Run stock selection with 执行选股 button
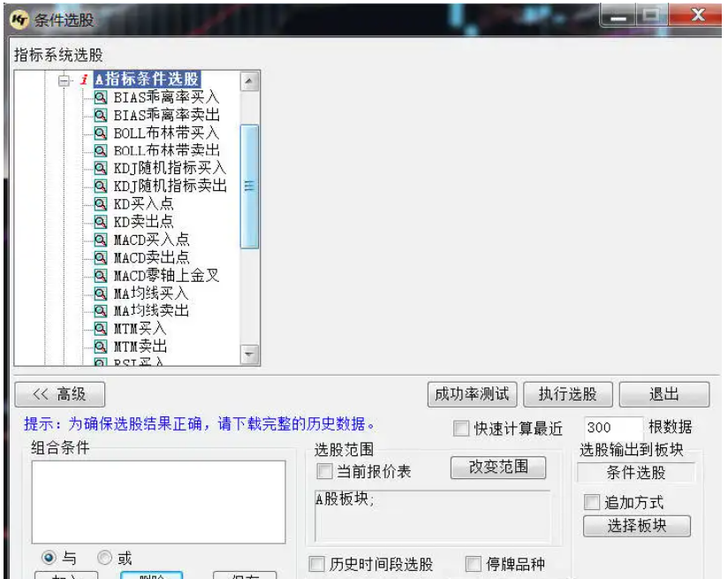The height and width of the screenshot is (579, 728). [x=568, y=394]
